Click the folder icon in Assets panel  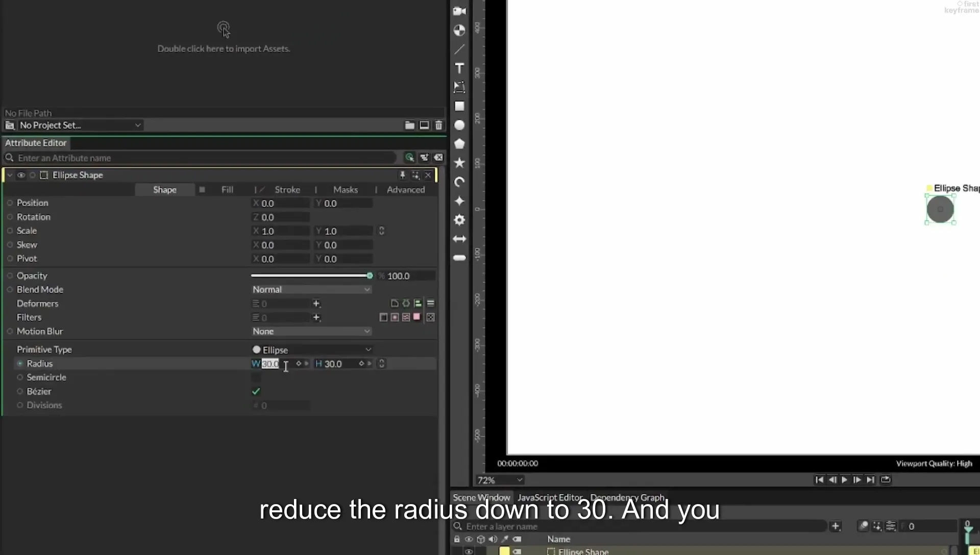tap(409, 125)
